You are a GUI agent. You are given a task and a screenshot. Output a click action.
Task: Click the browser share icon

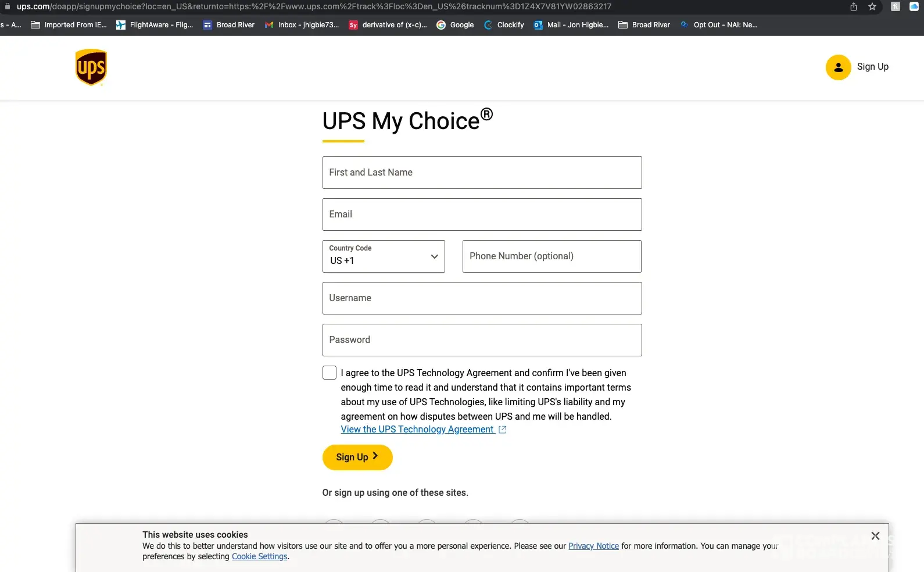[853, 7]
